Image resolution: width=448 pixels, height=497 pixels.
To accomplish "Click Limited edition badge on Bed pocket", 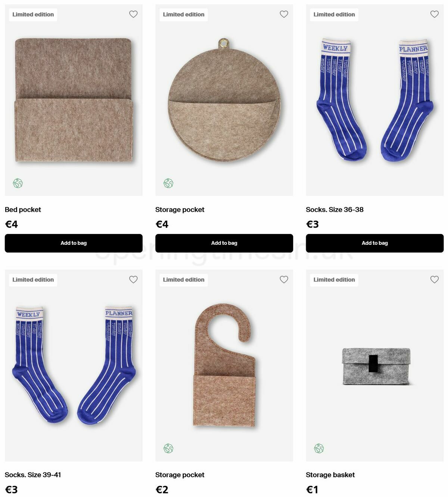I will tap(33, 15).
